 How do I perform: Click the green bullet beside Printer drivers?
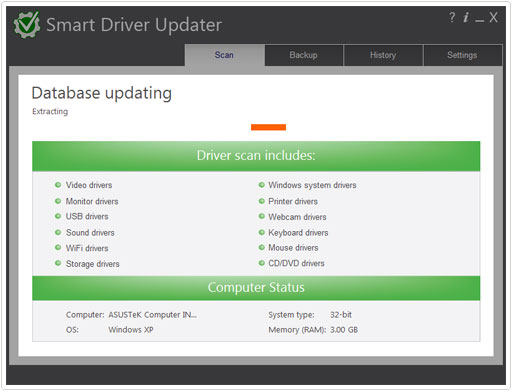pyautogui.click(x=262, y=201)
